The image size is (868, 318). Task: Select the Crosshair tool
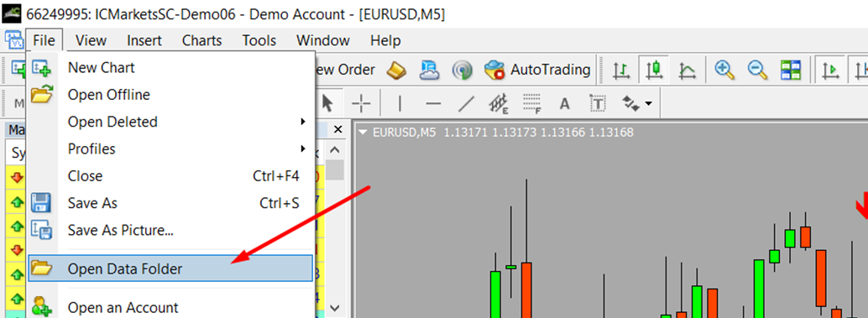(361, 103)
